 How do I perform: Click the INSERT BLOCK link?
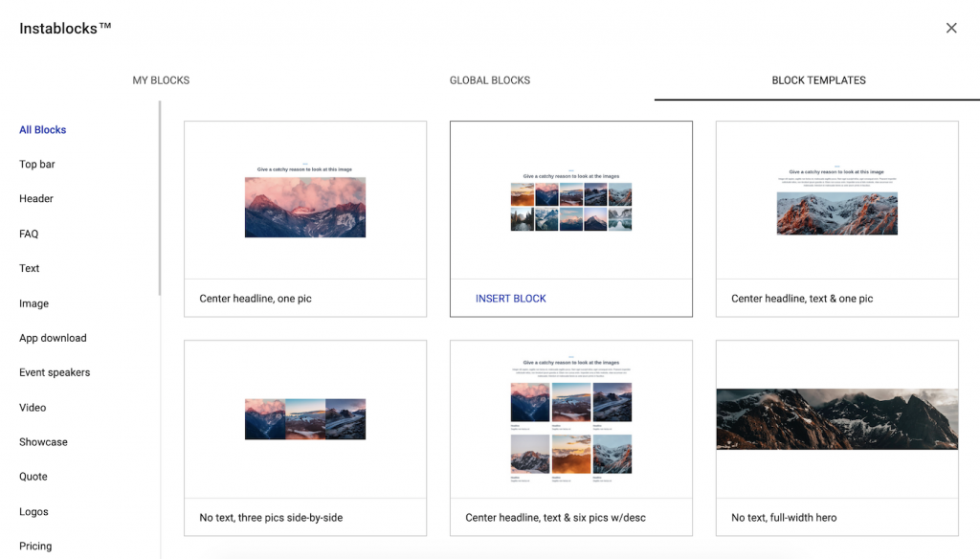pyautogui.click(x=511, y=298)
